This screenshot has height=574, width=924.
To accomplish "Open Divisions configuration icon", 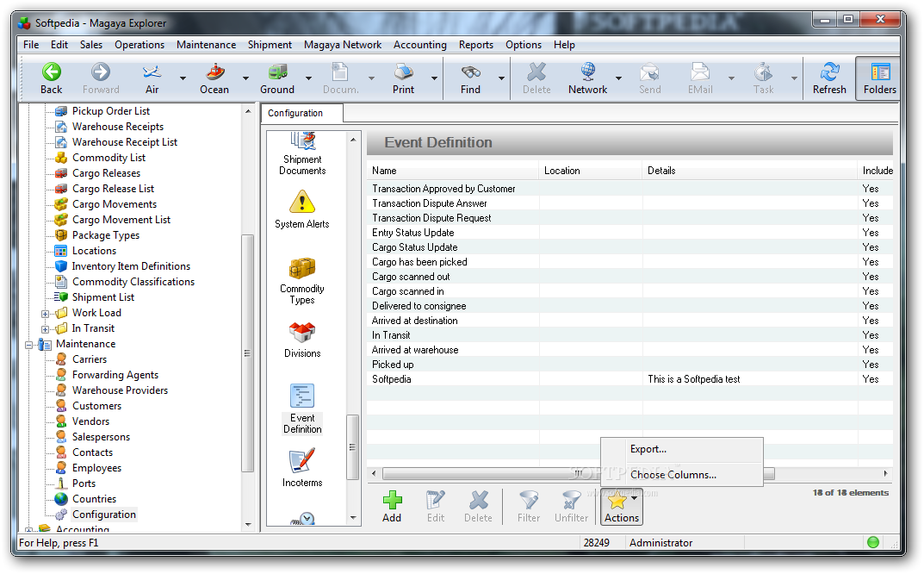I will (x=302, y=340).
